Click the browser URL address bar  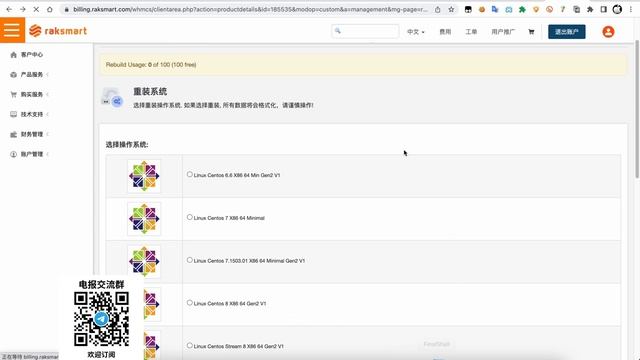pos(250,9)
